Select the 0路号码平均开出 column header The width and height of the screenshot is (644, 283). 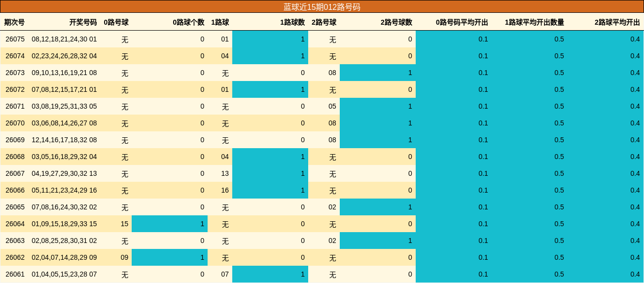tap(462, 22)
